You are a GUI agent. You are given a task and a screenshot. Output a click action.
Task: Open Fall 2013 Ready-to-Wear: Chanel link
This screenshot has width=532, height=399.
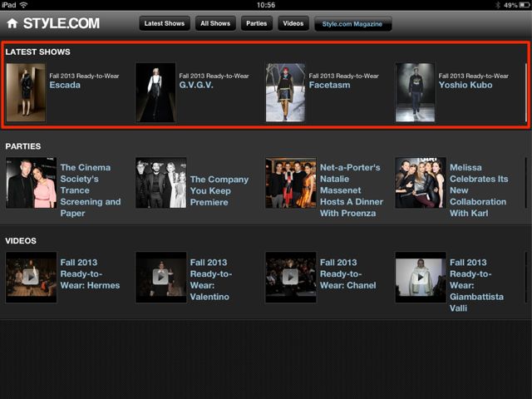coord(347,273)
